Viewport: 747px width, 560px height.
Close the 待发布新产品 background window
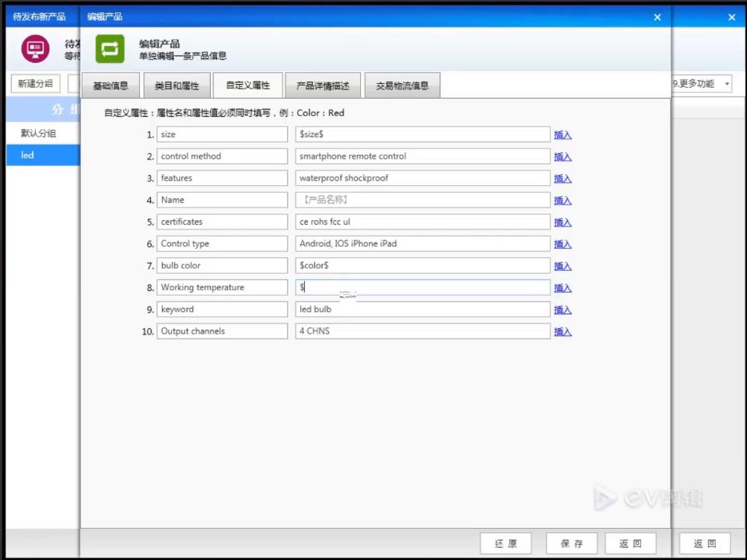(x=732, y=17)
